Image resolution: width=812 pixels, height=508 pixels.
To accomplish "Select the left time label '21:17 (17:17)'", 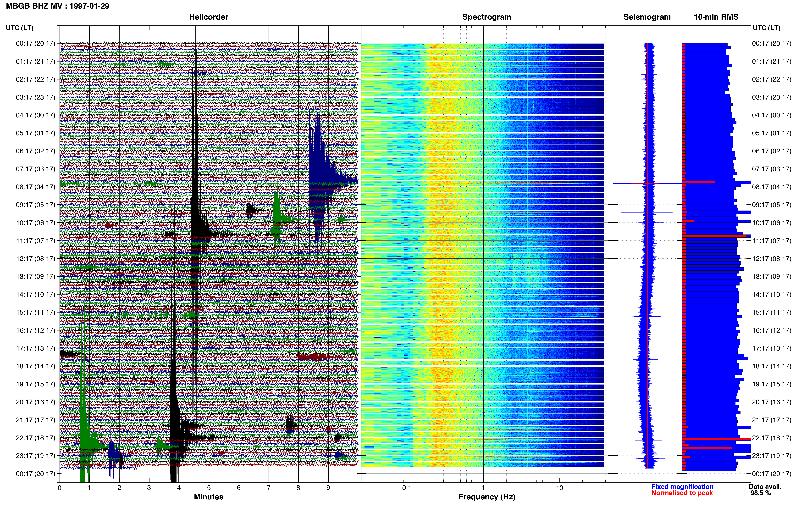I will click(36, 420).
